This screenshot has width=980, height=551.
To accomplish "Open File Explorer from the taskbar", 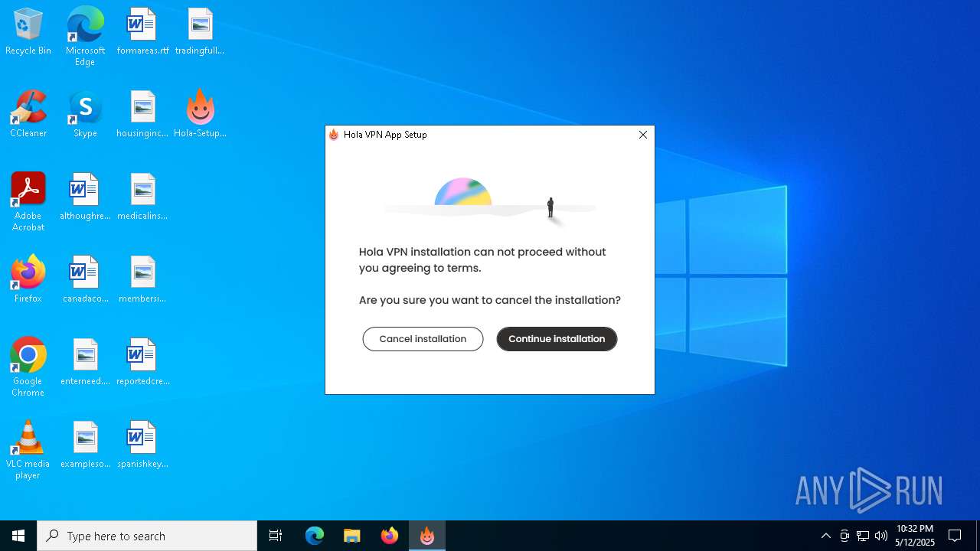I will [352, 536].
